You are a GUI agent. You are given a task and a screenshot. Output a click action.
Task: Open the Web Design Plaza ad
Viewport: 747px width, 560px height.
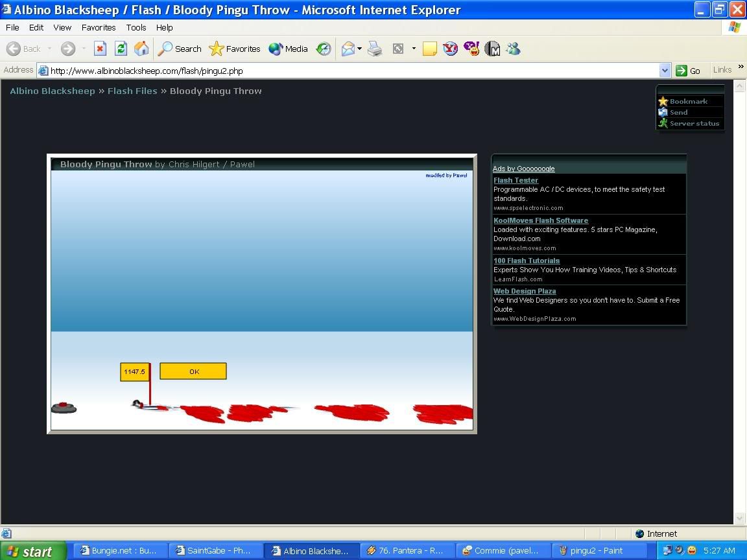coord(525,291)
